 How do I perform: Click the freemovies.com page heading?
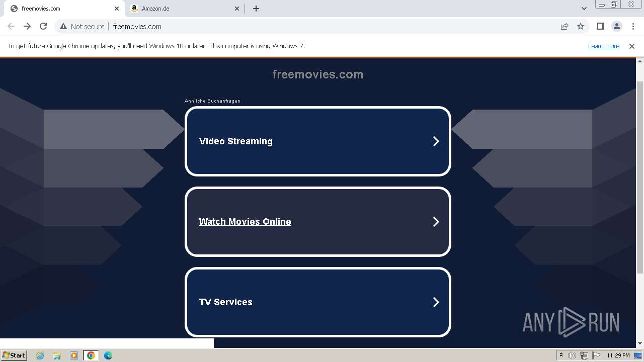(x=318, y=74)
